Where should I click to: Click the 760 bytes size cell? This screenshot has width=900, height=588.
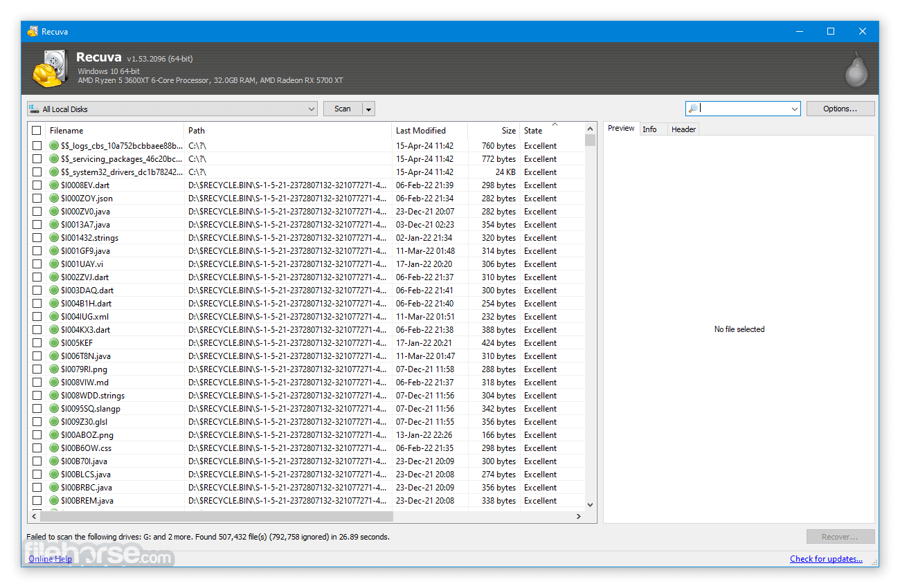tap(498, 146)
